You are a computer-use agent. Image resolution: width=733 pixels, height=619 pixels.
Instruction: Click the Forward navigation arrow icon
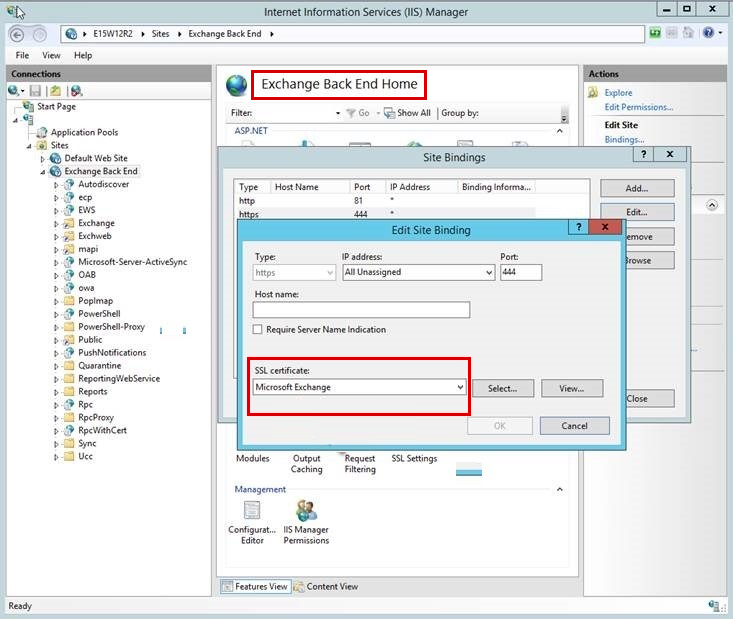click(x=39, y=35)
